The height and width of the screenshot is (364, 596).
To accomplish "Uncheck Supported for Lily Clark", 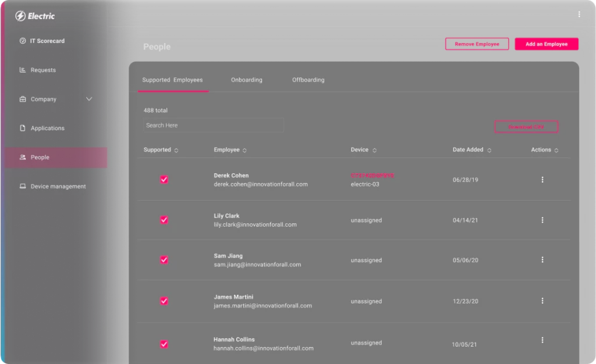I will pyautogui.click(x=164, y=220).
